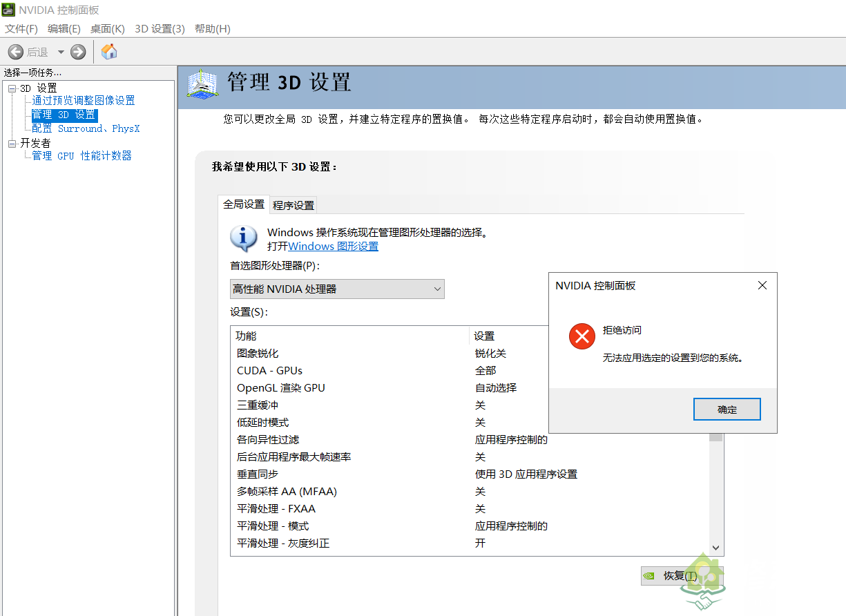Click 确定 to dismiss the error dialog
Screen dimensions: 846x616
727,409
